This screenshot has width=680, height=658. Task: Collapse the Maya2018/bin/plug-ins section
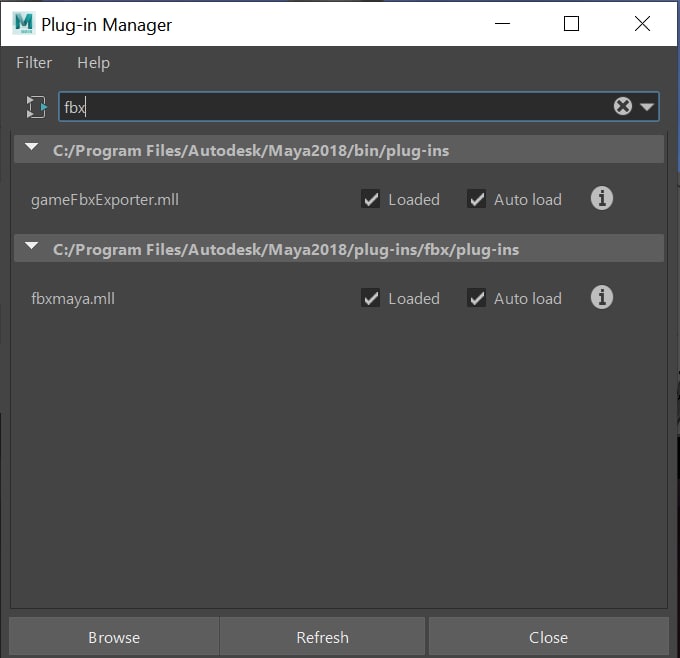(32, 147)
